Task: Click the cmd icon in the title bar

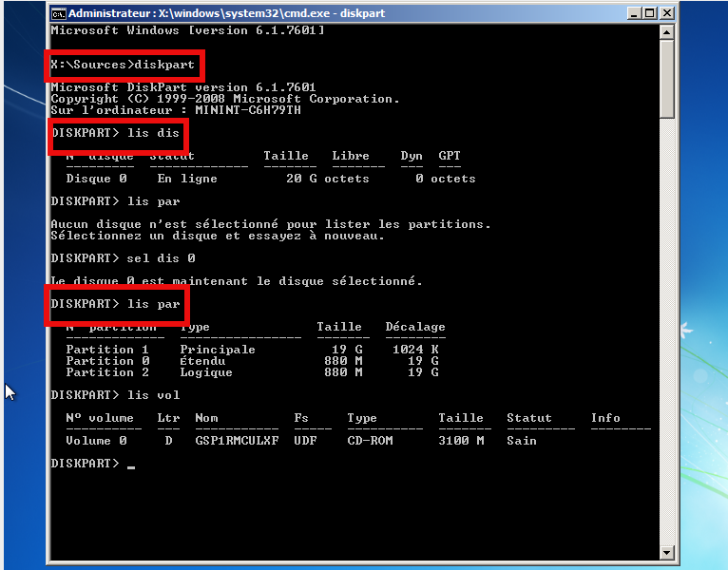Action: (x=58, y=13)
